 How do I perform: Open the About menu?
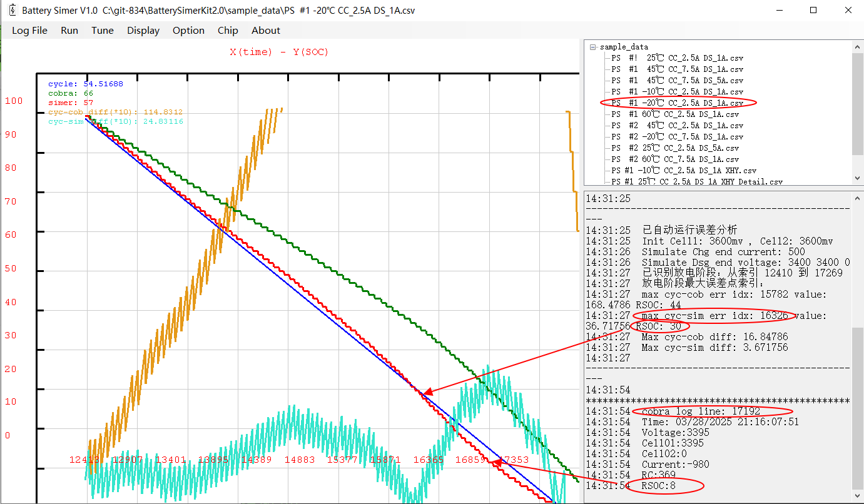pos(266,30)
